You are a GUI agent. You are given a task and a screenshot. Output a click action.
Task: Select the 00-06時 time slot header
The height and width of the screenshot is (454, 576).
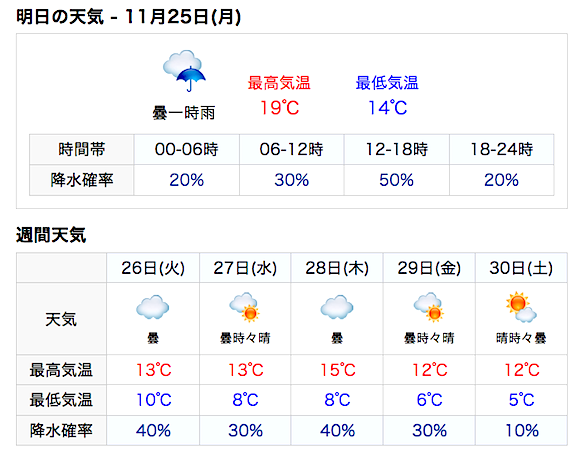pyautogui.click(x=187, y=149)
